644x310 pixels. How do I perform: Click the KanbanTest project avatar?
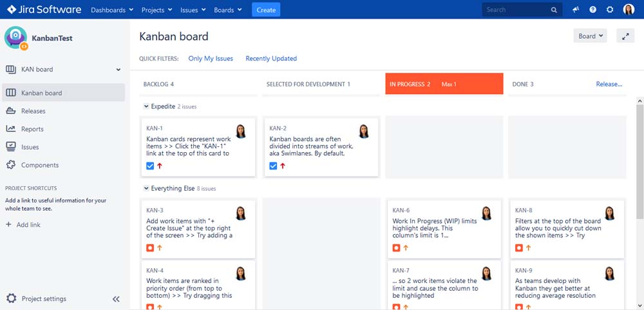coord(15,38)
